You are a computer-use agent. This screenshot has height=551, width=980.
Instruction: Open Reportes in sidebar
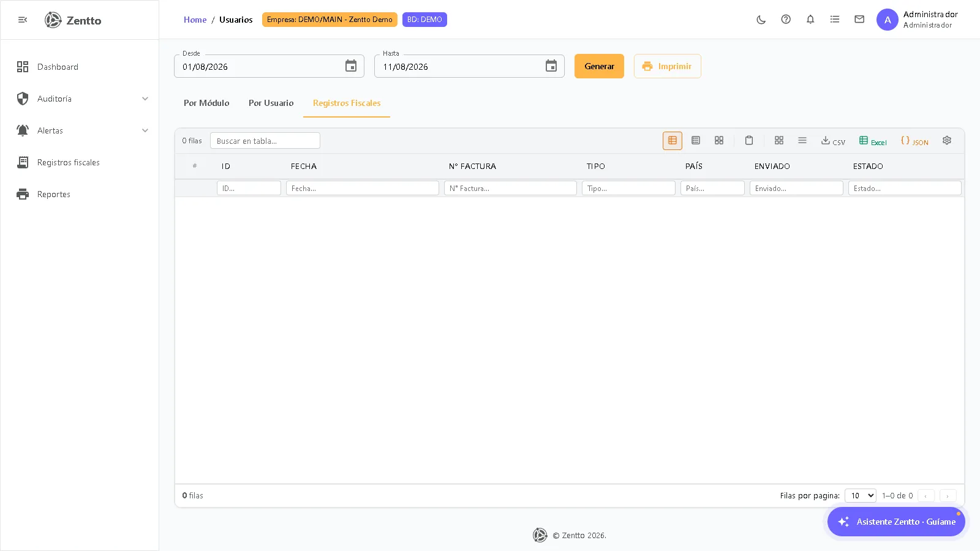tap(80, 194)
